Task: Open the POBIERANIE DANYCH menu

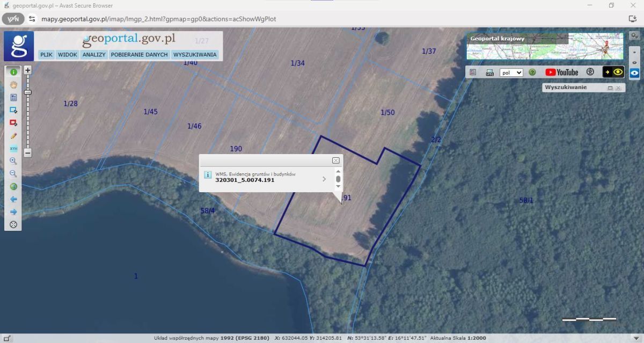Action: pyautogui.click(x=139, y=55)
